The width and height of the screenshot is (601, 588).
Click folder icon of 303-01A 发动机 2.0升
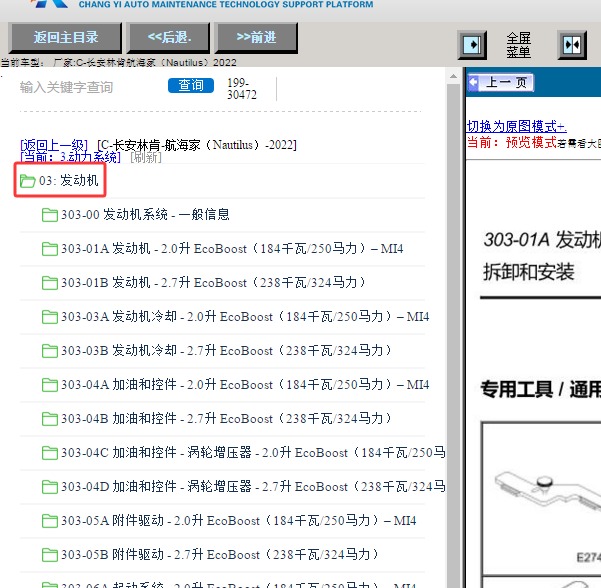click(x=50, y=249)
